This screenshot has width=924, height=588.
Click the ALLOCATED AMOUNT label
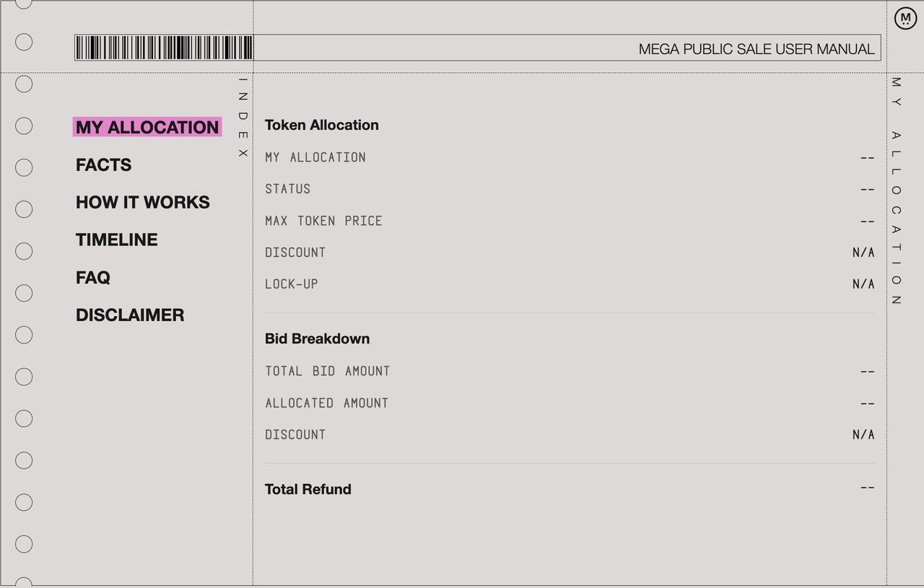pyautogui.click(x=326, y=403)
